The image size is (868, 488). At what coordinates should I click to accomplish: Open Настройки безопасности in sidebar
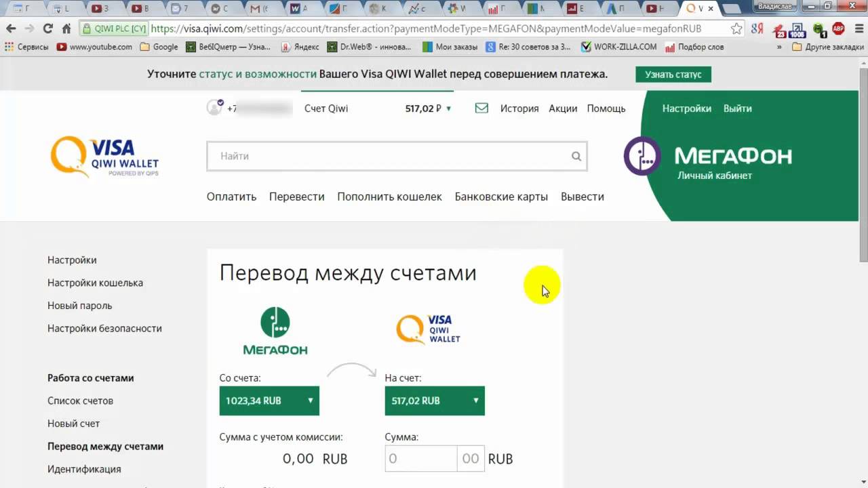click(x=104, y=328)
